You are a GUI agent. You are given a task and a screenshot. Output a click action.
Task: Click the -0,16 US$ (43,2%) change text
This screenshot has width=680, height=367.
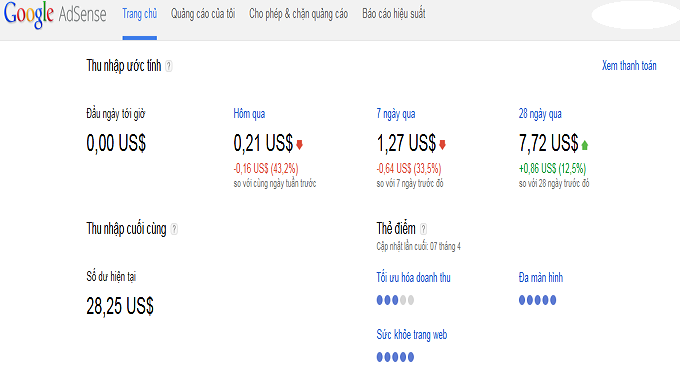(266, 168)
